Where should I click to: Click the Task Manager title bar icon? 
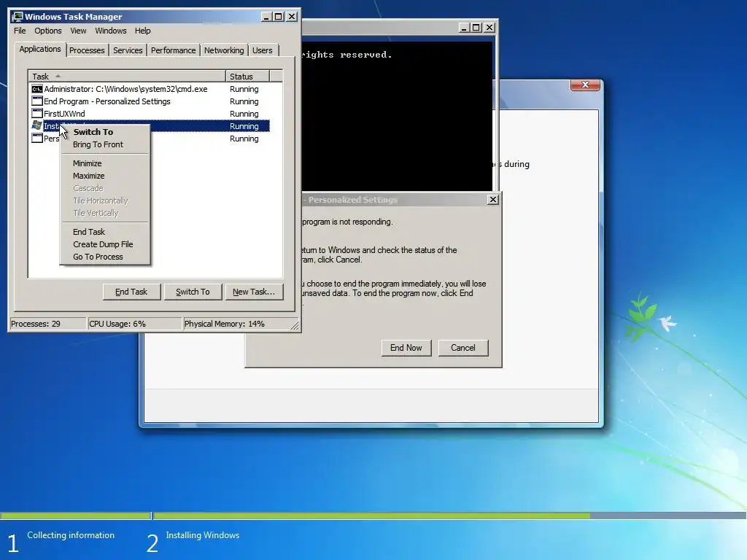coord(18,17)
